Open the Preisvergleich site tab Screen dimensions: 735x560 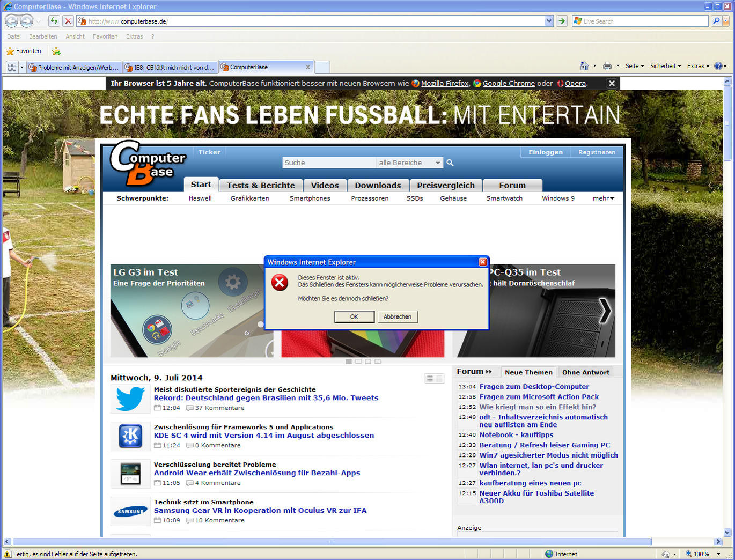pos(446,185)
